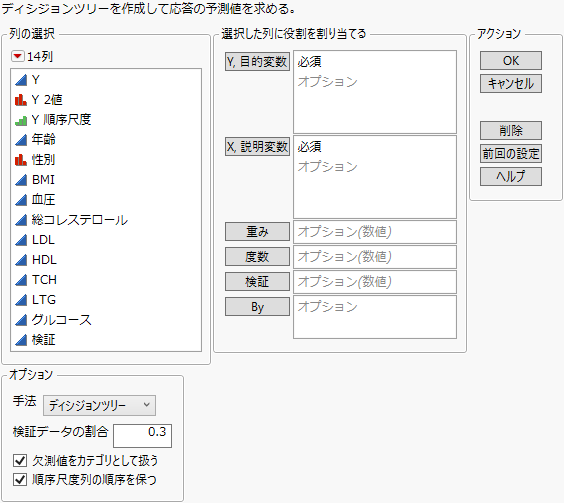Select column name 性別
Viewport: 564px width, 503px height.
coord(44,160)
